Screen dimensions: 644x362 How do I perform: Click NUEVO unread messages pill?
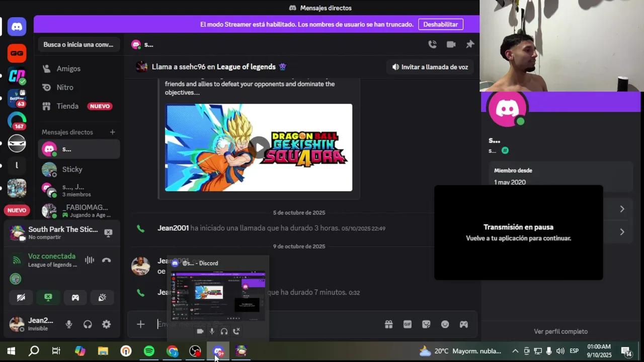(x=17, y=210)
